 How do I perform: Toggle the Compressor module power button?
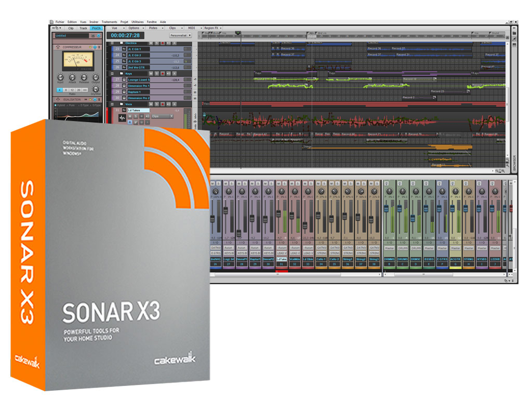(x=96, y=47)
